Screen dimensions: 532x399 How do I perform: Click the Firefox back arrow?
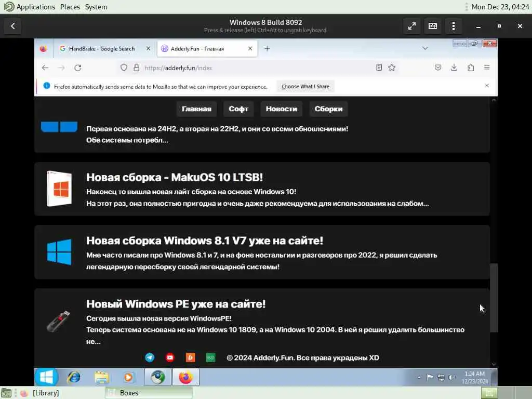(x=45, y=68)
